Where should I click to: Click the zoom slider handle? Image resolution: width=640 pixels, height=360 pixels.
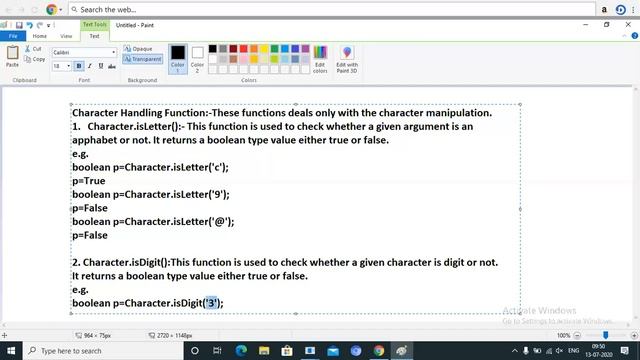tap(606, 335)
